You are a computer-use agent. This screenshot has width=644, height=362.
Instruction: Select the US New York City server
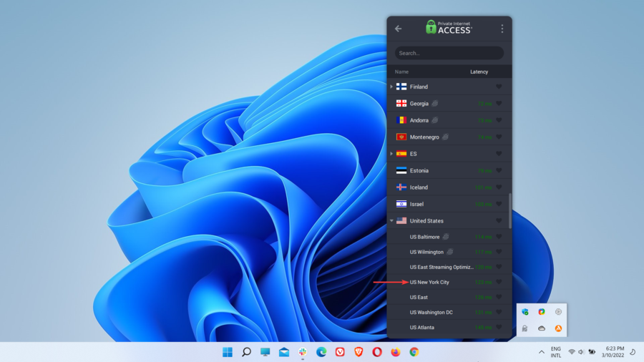click(429, 283)
